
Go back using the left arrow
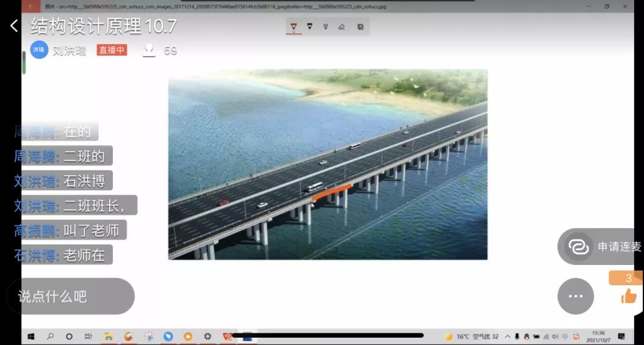point(14,26)
